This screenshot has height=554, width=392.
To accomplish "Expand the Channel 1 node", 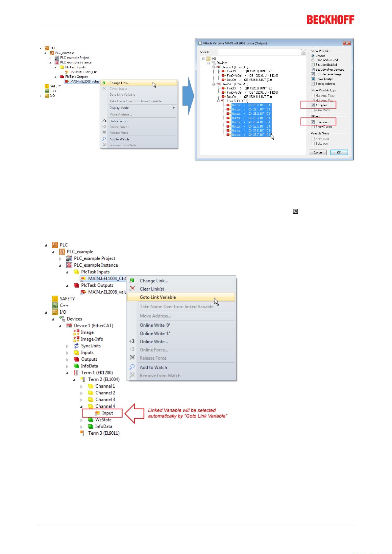I will click(82, 387).
